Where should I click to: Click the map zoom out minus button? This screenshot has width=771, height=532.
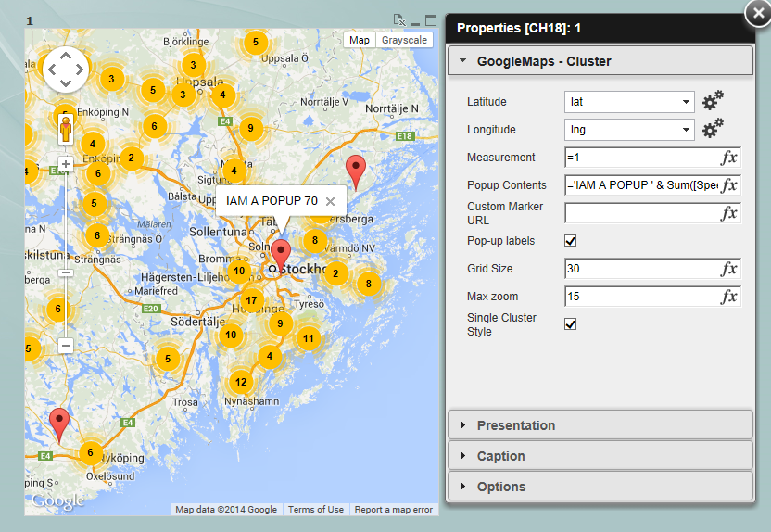(66, 345)
